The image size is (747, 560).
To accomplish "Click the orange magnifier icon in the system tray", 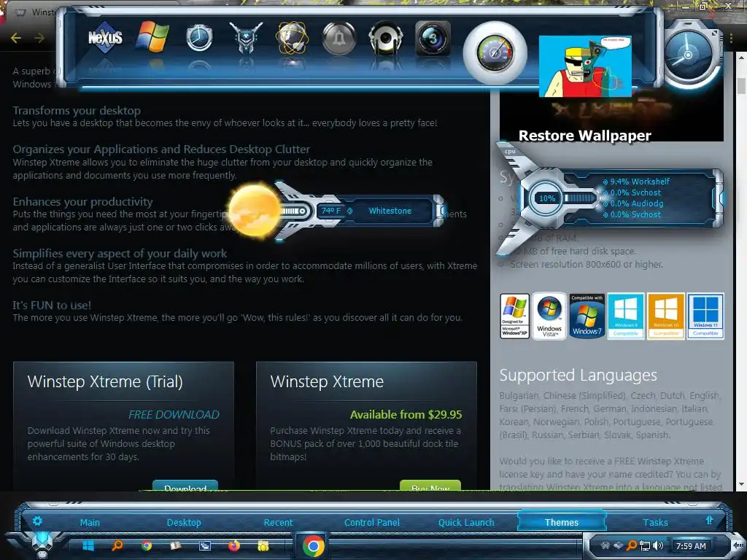I will point(632,545).
